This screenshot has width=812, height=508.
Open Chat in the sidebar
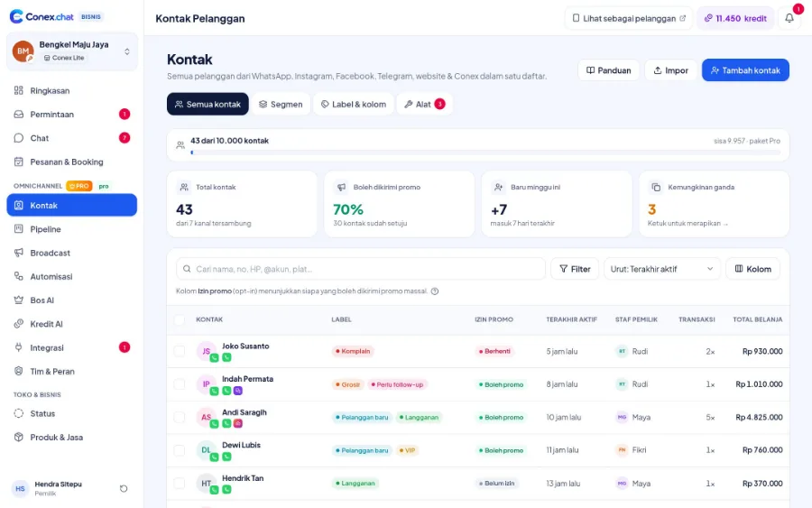point(72,138)
